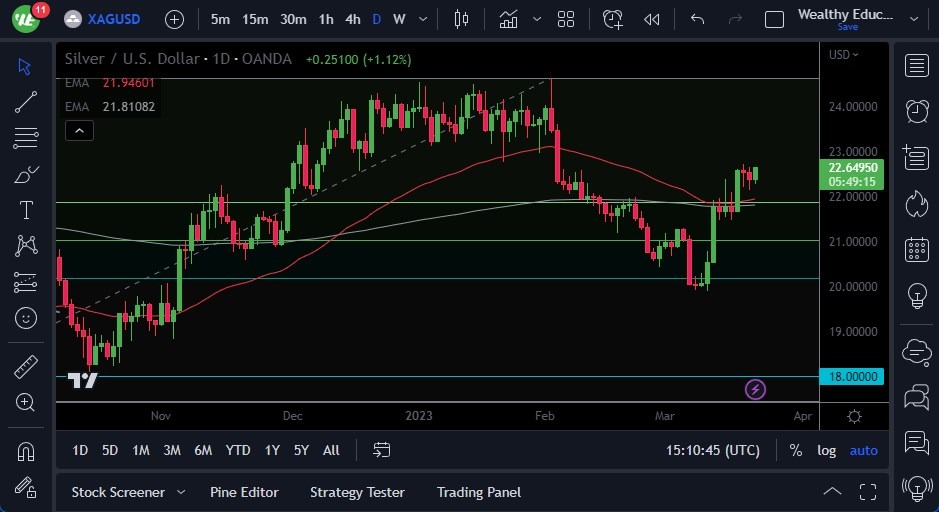Open the emoji icons tool
Viewport: 939px width, 512px height.
click(25, 318)
